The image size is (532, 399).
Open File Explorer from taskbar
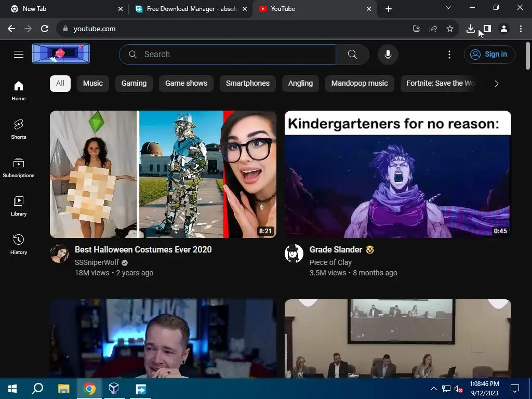point(63,389)
